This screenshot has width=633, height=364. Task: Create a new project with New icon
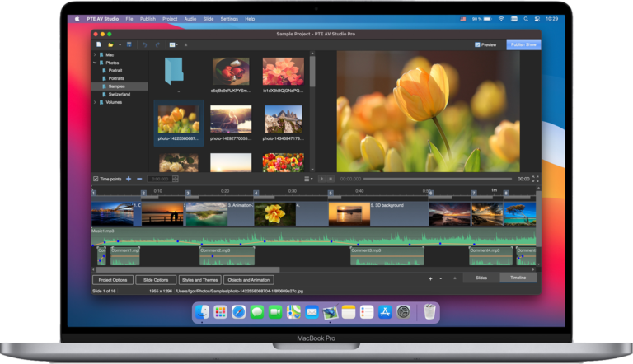coord(99,44)
